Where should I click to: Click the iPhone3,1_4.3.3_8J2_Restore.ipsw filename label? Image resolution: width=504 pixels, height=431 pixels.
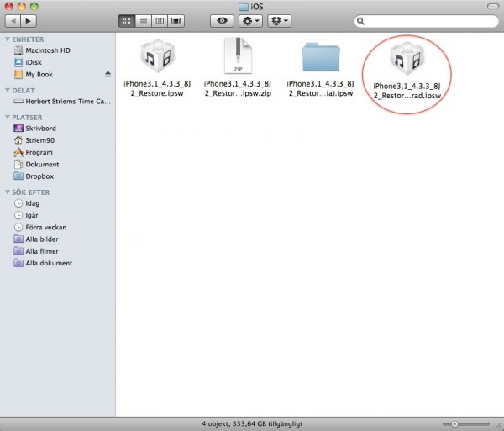pos(157,88)
